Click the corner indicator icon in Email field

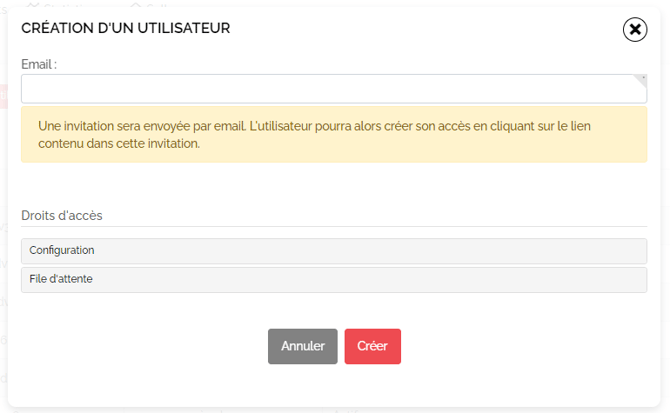click(x=641, y=80)
